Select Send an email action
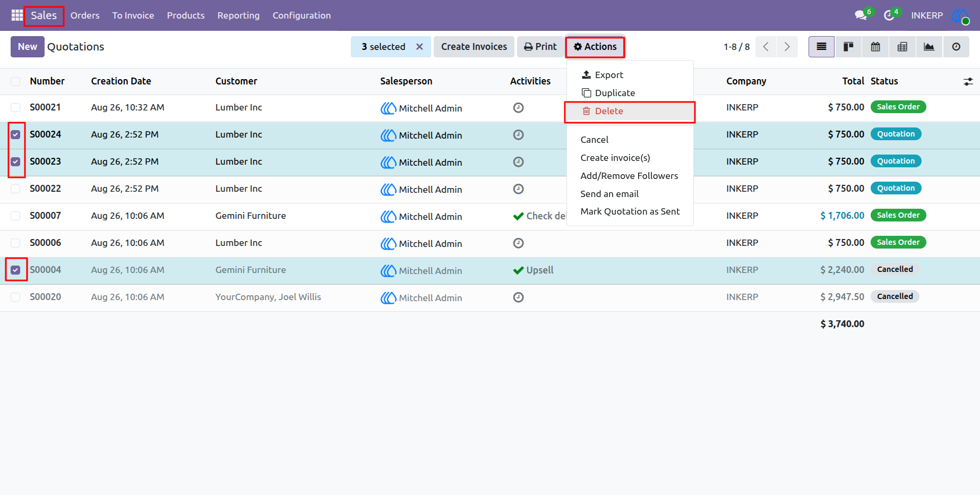This screenshot has height=495, width=980. pyautogui.click(x=630, y=194)
